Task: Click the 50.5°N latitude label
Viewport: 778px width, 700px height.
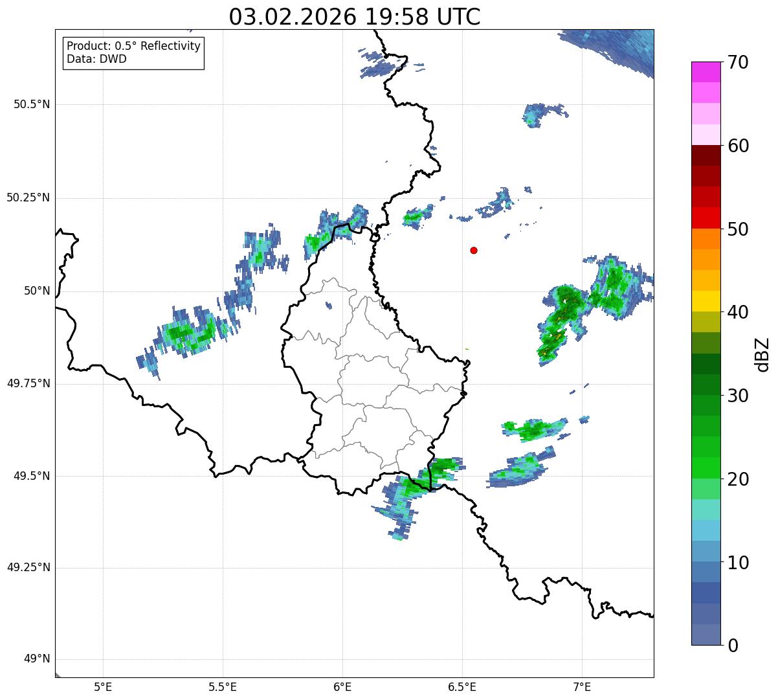Action: pyautogui.click(x=32, y=104)
